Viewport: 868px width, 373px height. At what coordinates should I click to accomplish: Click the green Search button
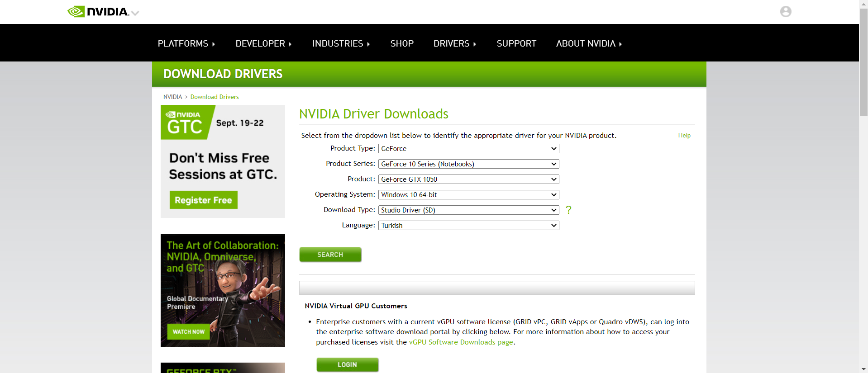330,255
